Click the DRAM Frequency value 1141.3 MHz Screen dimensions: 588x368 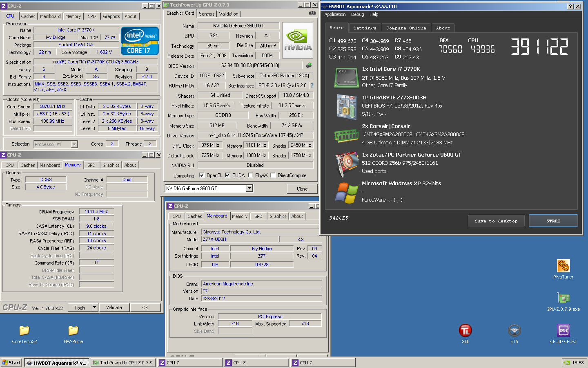[x=96, y=211]
